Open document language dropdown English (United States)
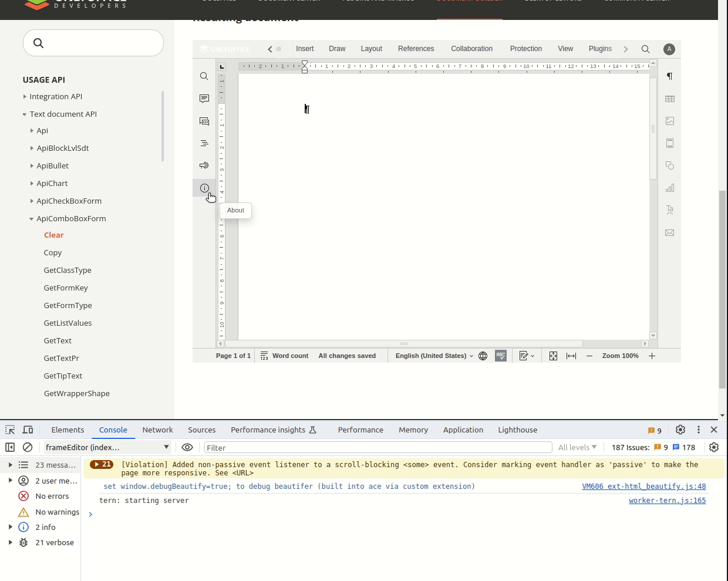The height and width of the screenshot is (581, 728). (434, 356)
